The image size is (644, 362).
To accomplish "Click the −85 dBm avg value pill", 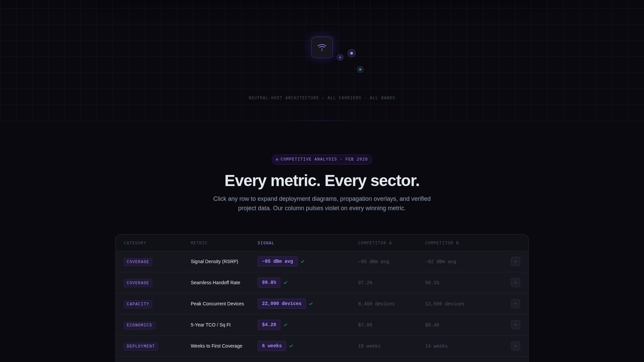I will [277, 261].
